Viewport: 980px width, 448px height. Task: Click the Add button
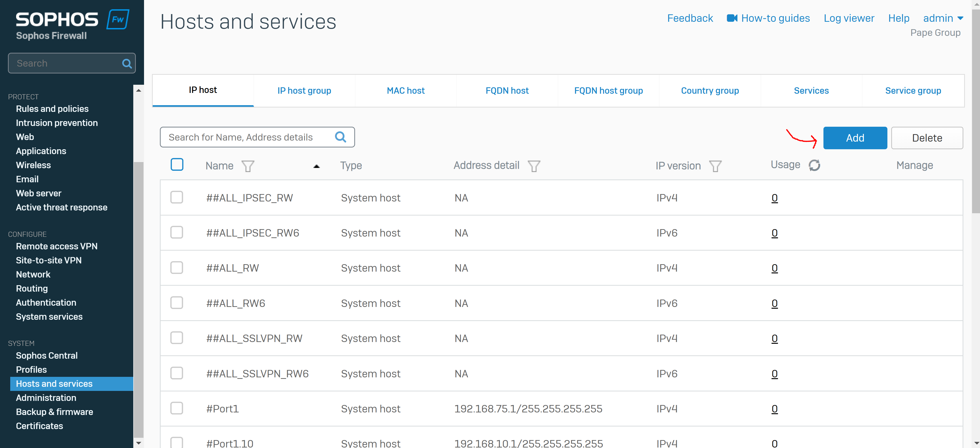(x=855, y=138)
